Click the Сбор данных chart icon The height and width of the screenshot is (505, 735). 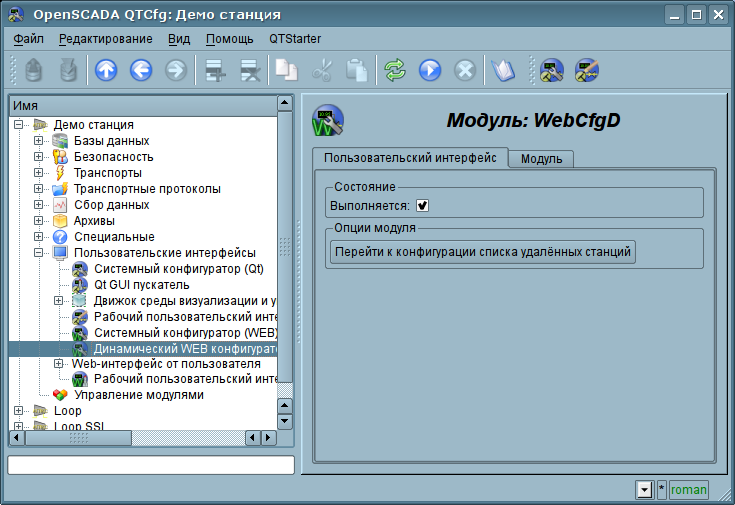pyautogui.click(x=60, y=204)
